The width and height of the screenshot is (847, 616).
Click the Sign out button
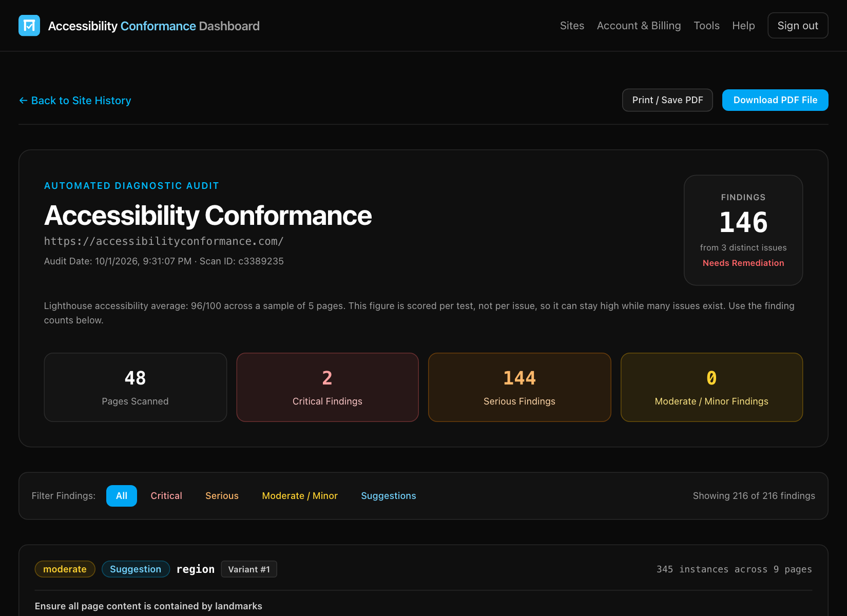point(798,26)
